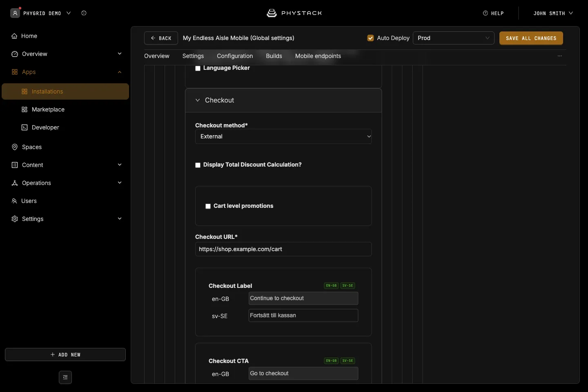The image size is (588, 392).
Task: Toggle the Auto Deploy checkbox
Action: (x=371, y=38)
